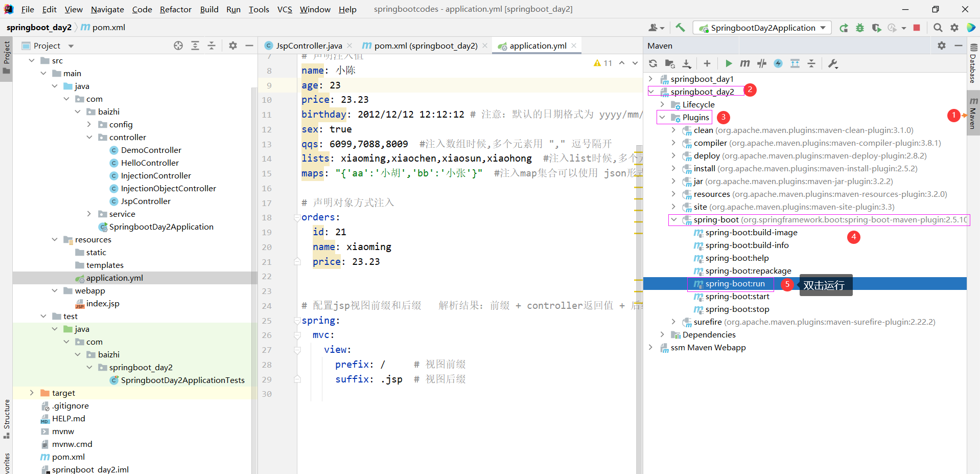Select spring-boot:run goal

point(735,283)
